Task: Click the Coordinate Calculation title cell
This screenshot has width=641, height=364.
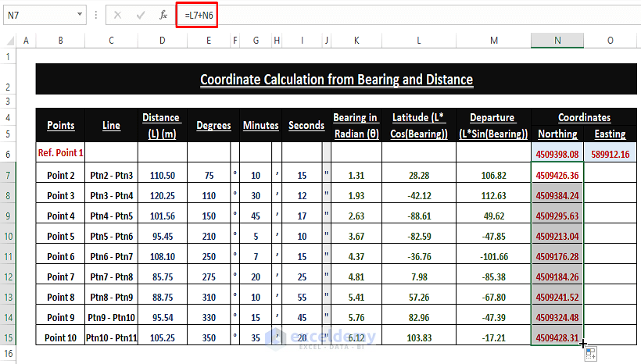Action: (336, 80)
